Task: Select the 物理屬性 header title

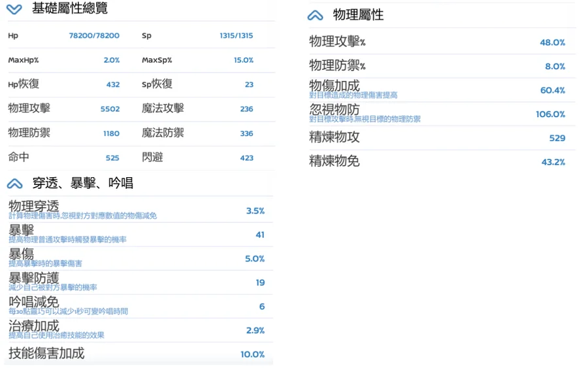Action: [x=358, y=15]
